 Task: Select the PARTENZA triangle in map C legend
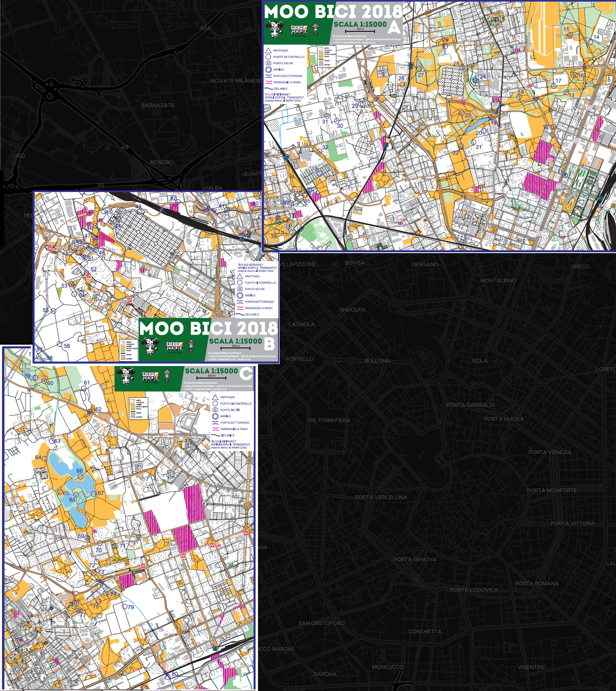215,397
